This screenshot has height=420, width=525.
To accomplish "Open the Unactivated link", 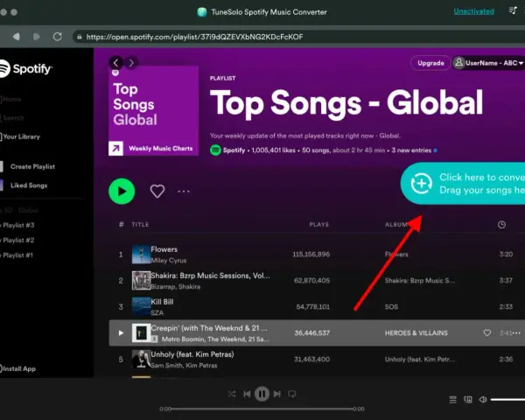I will click(473, 11).
